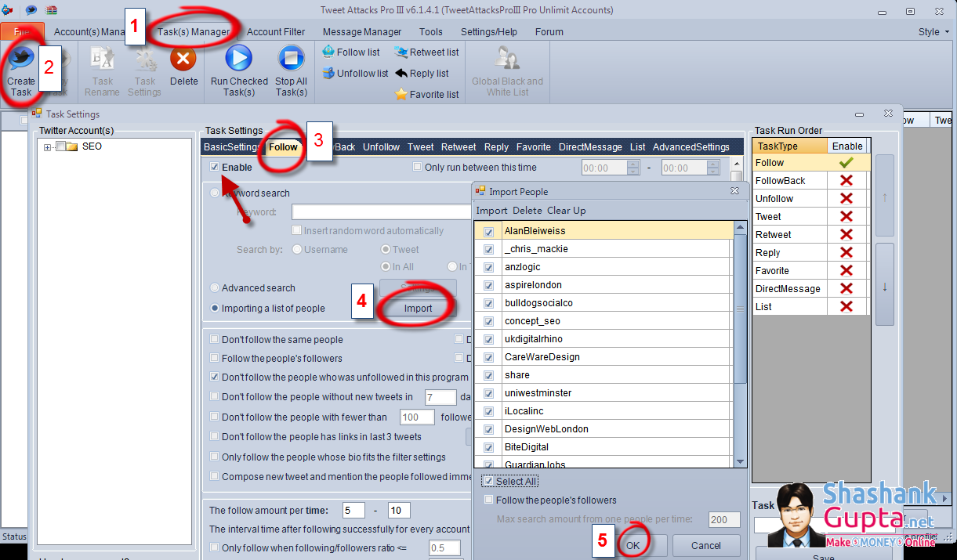Switch to the Account Filter ribbon tab
The height and width of the screenshot is (560, 957).
tap(276, 32)
